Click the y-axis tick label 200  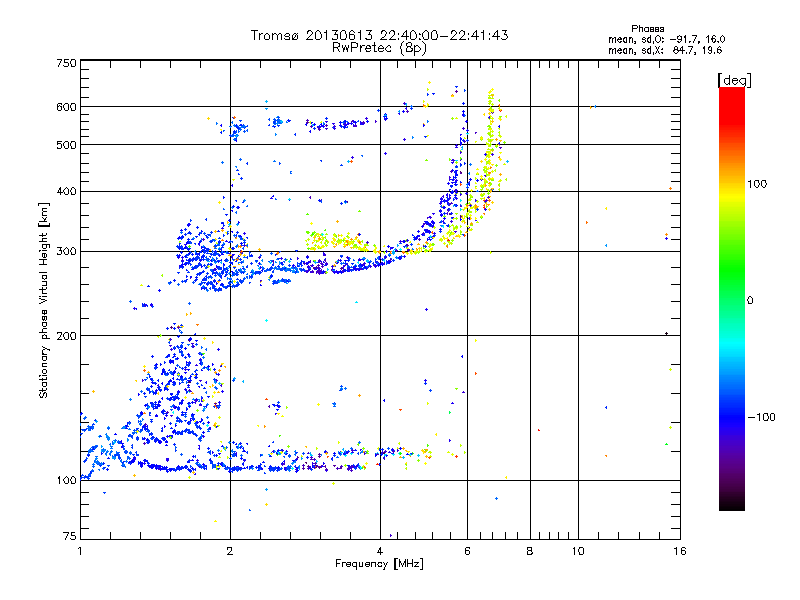[66, 336]
